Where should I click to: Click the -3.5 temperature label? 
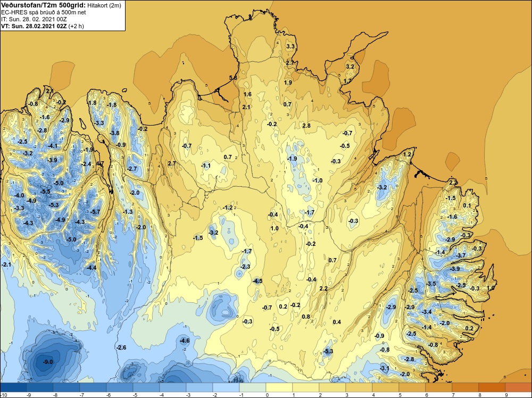tap(431, 284)
